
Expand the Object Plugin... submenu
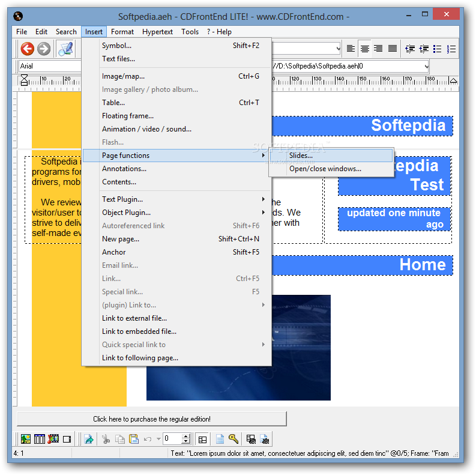[x=176, y=213]
